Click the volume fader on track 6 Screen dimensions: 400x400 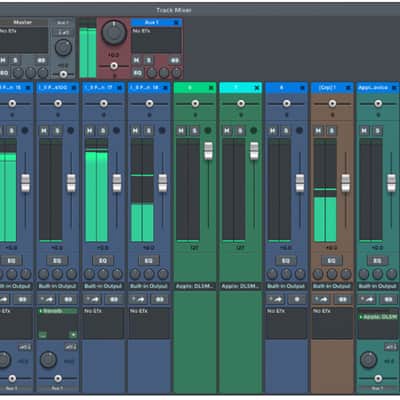(208, 150)
